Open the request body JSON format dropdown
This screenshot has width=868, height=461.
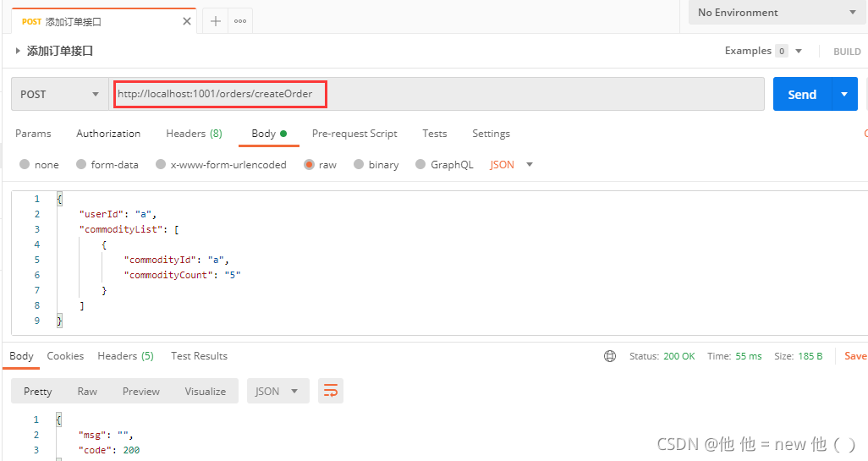click(512, 164)
